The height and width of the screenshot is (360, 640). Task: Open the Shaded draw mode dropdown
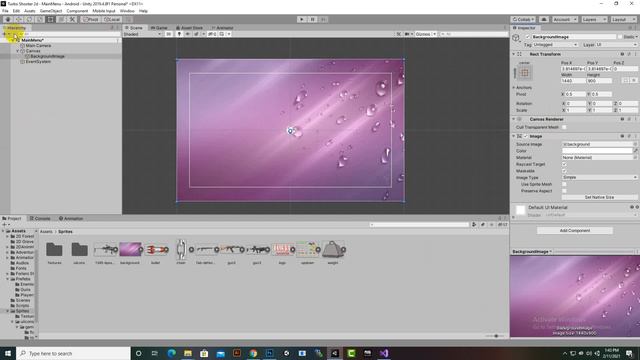pyautogui.click(x=142, y=34)
